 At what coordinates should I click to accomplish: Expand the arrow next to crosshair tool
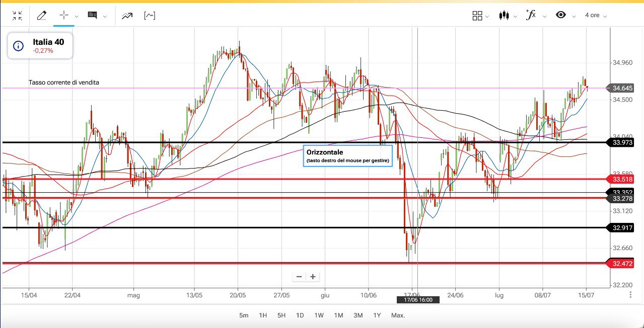pos(77,16)
